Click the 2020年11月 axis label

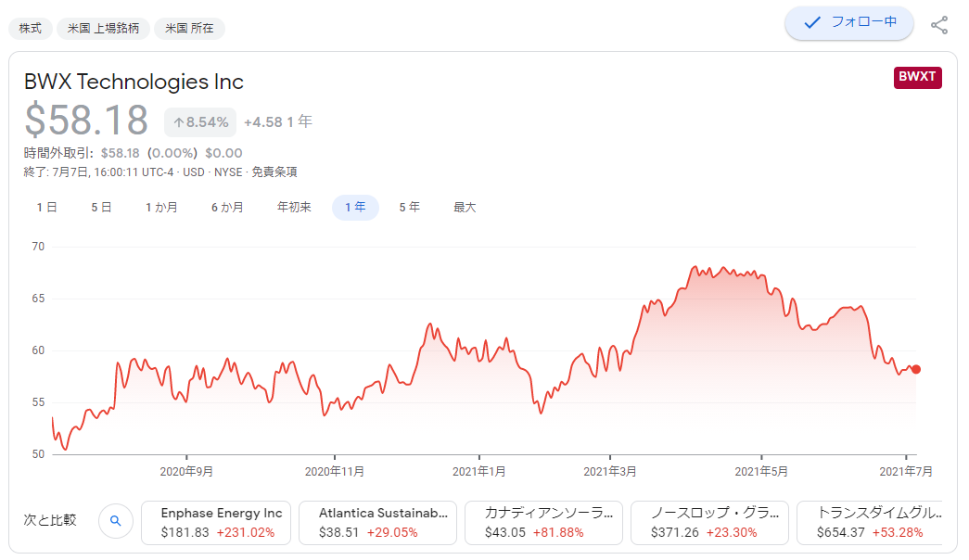(x=335, y=472)
